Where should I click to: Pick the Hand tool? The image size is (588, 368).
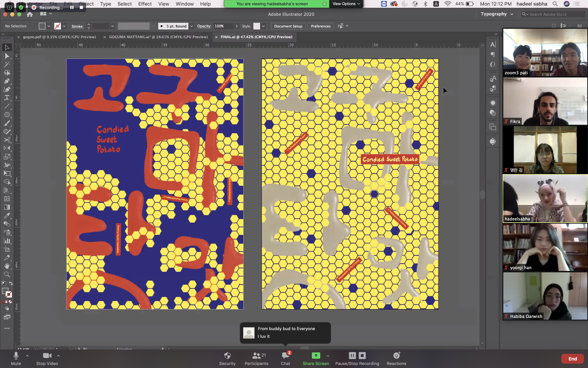(7, 266)
